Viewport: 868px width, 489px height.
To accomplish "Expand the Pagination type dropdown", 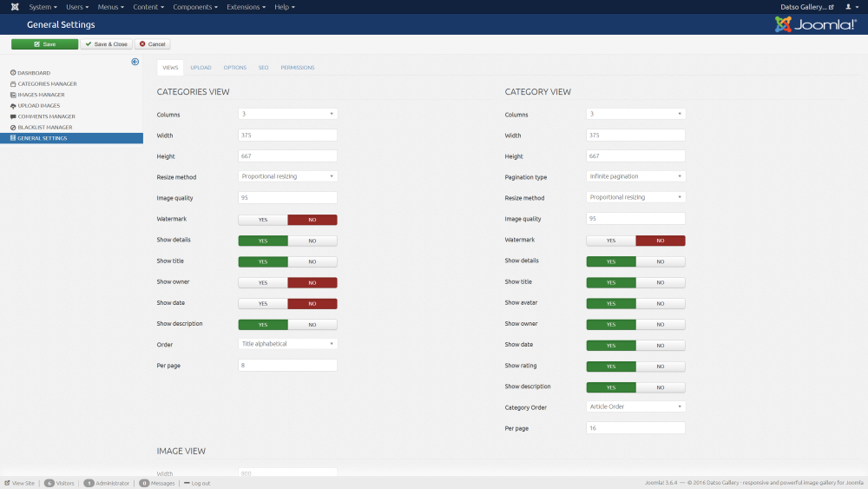I will [x=635, y=176].
